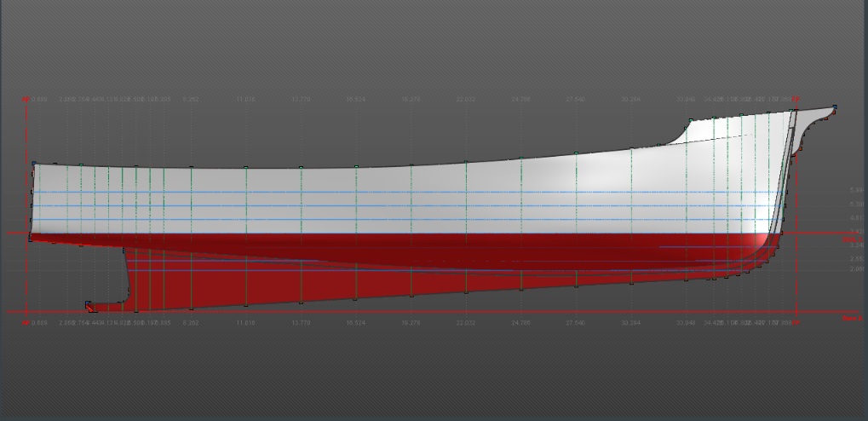Click station label 0.689 in the top row

click(x=39, y=100)
